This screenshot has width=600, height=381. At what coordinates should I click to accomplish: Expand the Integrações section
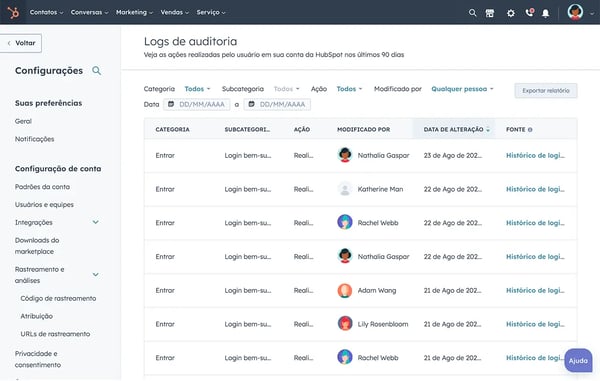pos(96,222)
